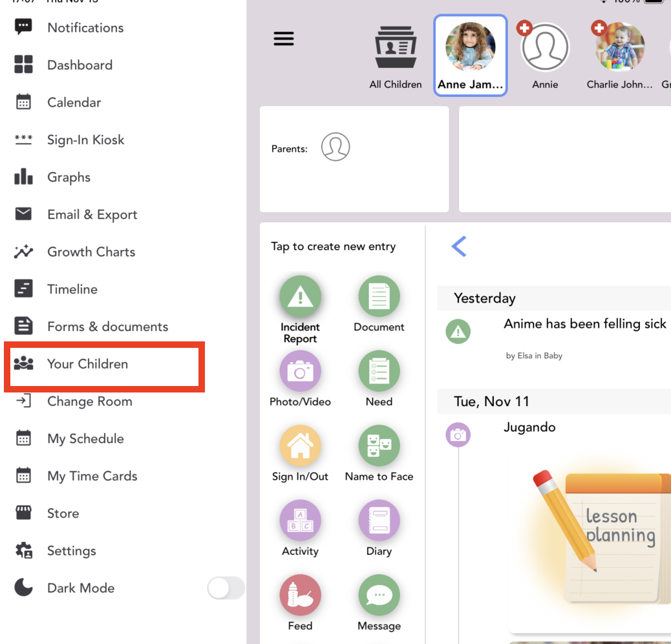Viewport: 671px width, 644px height.
Task: Click the 'Tue, Nov 11' date header
Action: (x=491, y=402)
